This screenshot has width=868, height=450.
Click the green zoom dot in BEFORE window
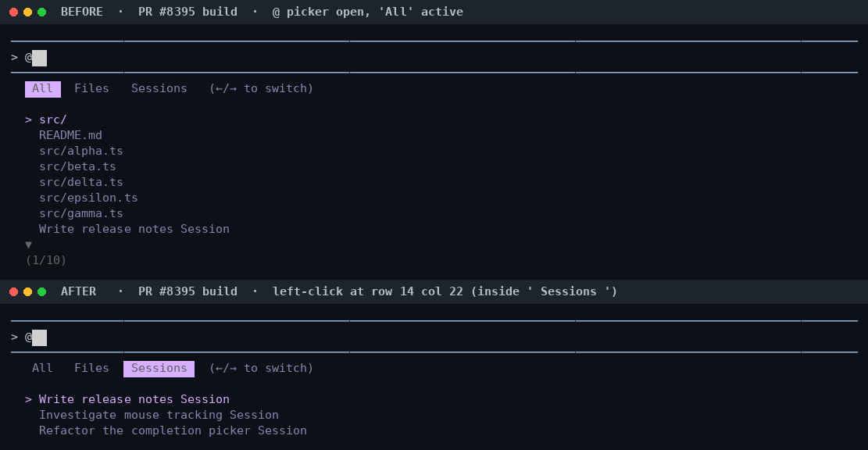pos(41,12)
